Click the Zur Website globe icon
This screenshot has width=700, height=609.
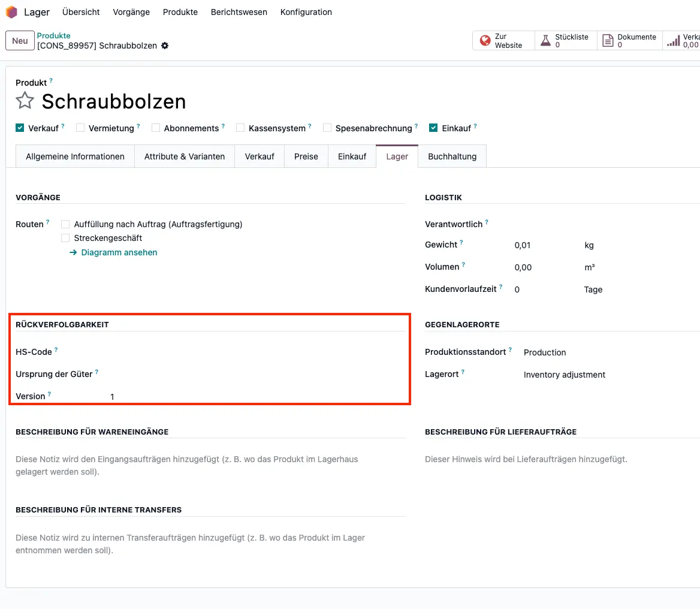pyautogui.click(x=486, y=41)
